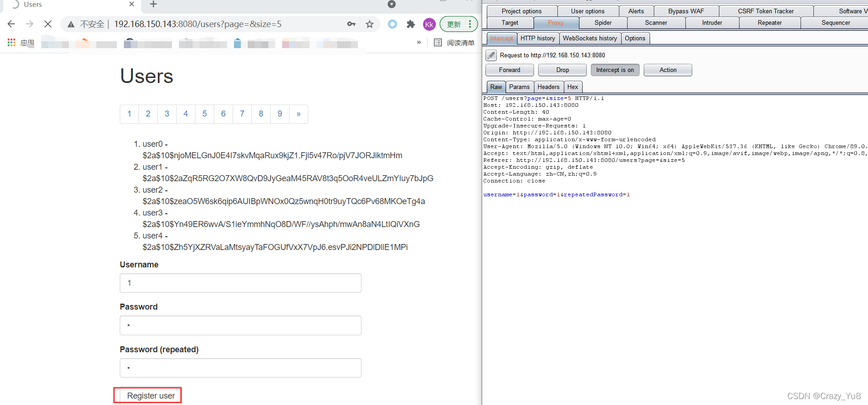
Task: Focus the Password (repeated) field
Action: (x=240, y=368)
